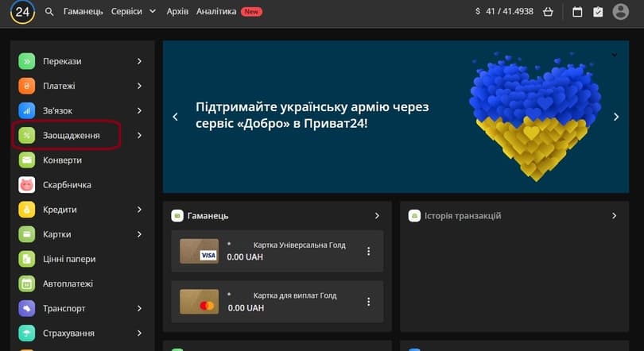The image size is (644, 351).
Task: Open options menu for Картка для виплат Голд
Action: 368,302
